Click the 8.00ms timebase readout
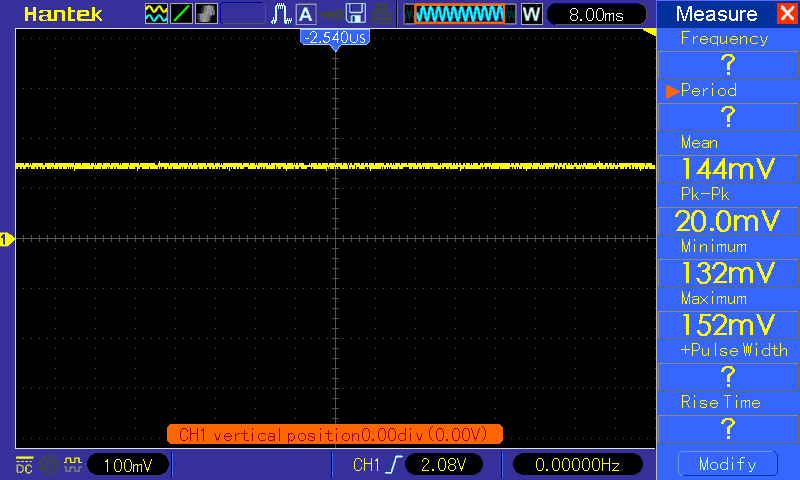800x480 pixels. coord(596,14)
